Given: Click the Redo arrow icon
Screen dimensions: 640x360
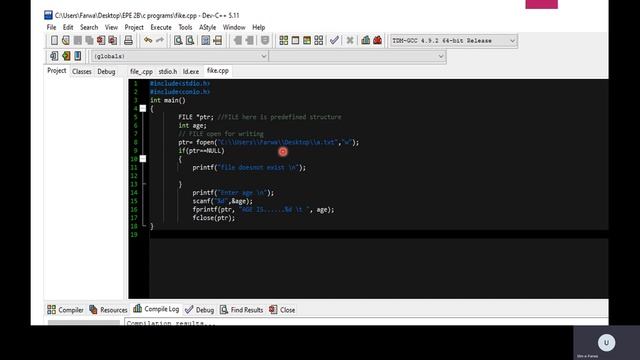Looking at the screenshot, I should [160, 40].
